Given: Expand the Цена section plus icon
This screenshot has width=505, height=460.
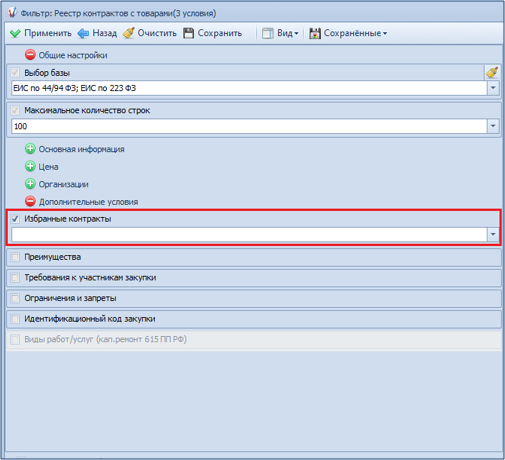Looking at the screenshot, I should 30,166.
